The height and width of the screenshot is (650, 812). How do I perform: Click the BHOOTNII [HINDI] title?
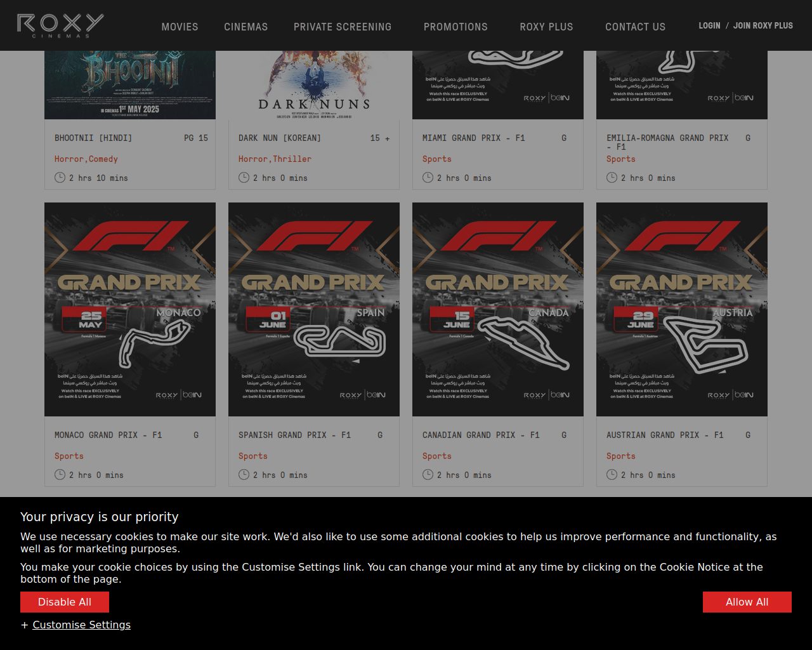[93, 138]
